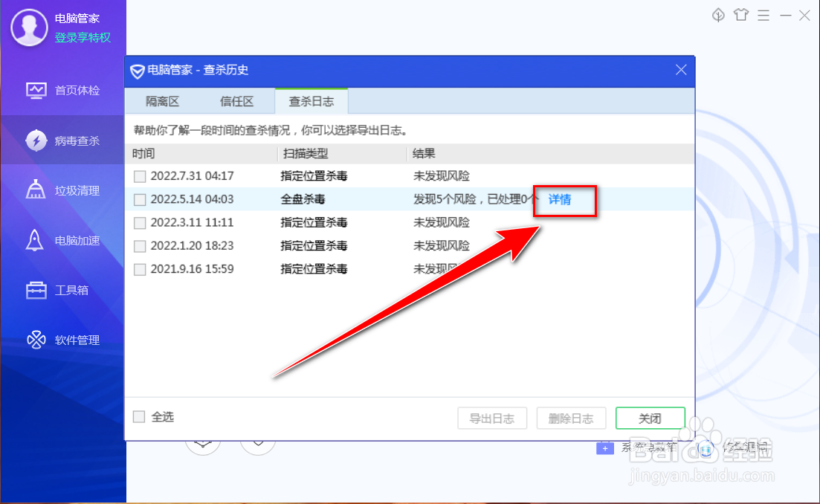Check the 2021.9.16 15:59 log checkbox
This screenshot has width=820, height=504.
(140, 269)
